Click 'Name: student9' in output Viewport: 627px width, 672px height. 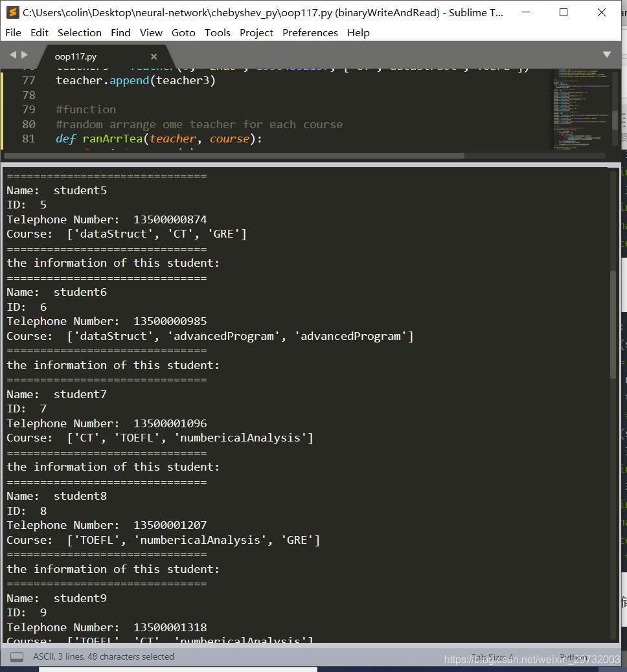click(56, 598)
